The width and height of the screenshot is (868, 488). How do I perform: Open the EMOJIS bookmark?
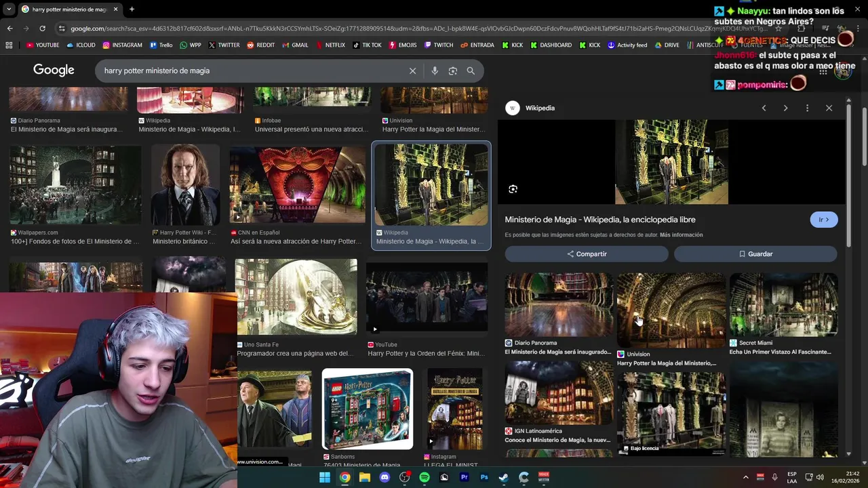pos(403,45)
